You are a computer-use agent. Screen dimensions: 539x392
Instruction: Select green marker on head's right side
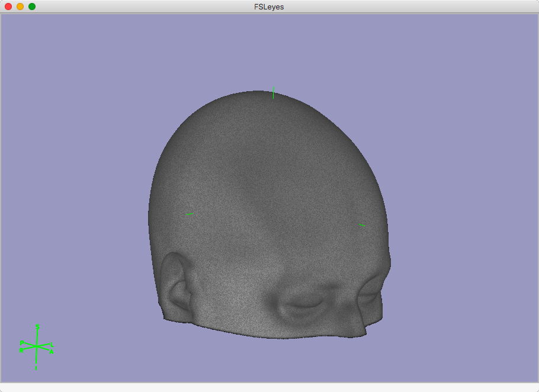[361, 224]
